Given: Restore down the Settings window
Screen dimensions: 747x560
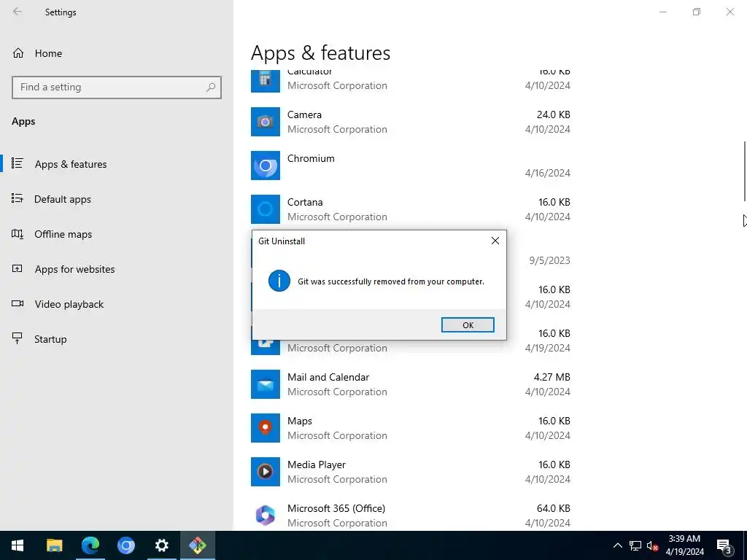Looking at the screenshot, I should (697, 12).
